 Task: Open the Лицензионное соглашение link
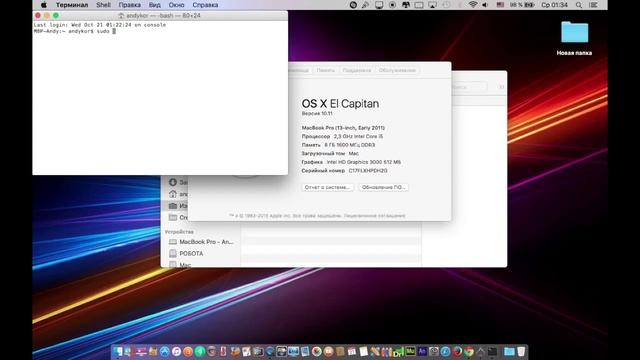[374, 216]
